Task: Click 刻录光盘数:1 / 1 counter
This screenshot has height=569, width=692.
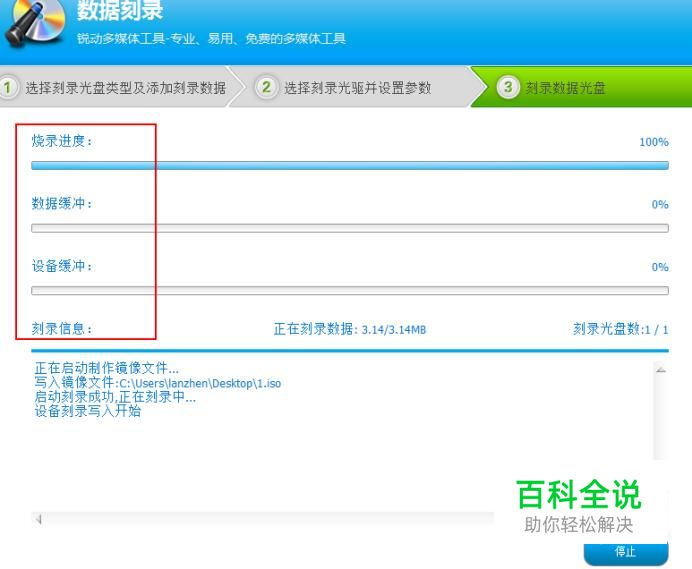Action: (621, 329)
